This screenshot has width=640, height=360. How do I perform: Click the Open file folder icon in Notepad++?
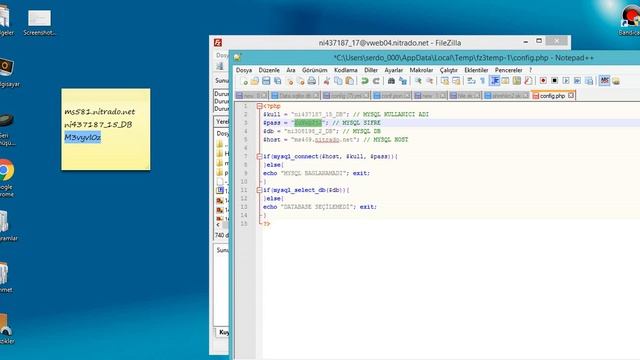[x=255, y=81]
